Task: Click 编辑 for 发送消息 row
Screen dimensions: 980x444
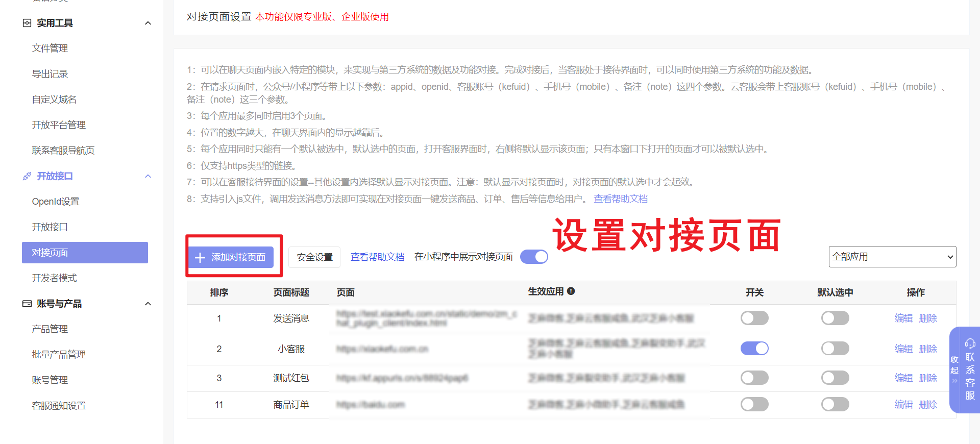Action: point(903,318)
